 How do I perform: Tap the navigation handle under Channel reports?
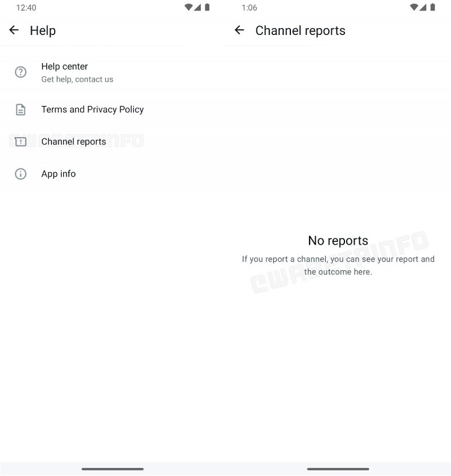338,469
